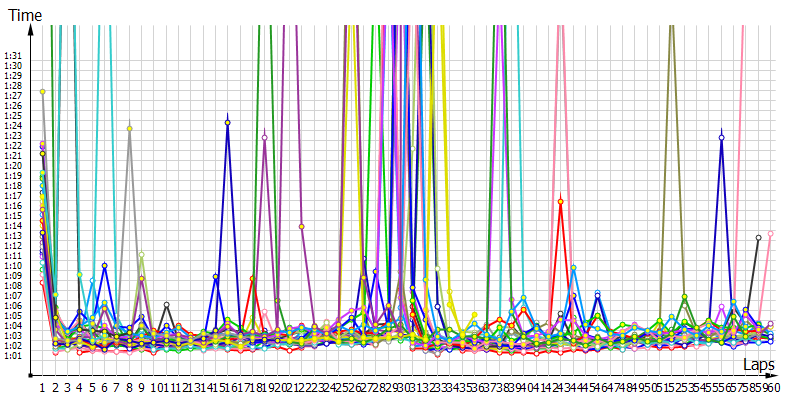Select the gray peak marker at lap 8
The image size is (800, 400).
click(129, 128)
